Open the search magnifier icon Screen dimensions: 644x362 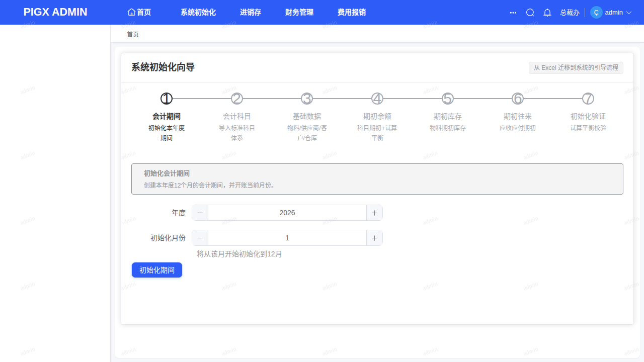(x=530, y=13)
